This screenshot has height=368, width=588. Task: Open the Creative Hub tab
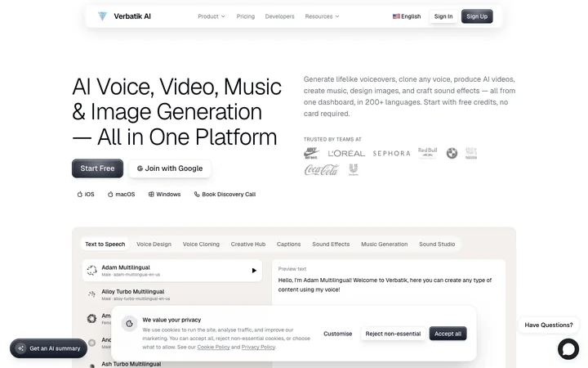(x=248, y=244)
